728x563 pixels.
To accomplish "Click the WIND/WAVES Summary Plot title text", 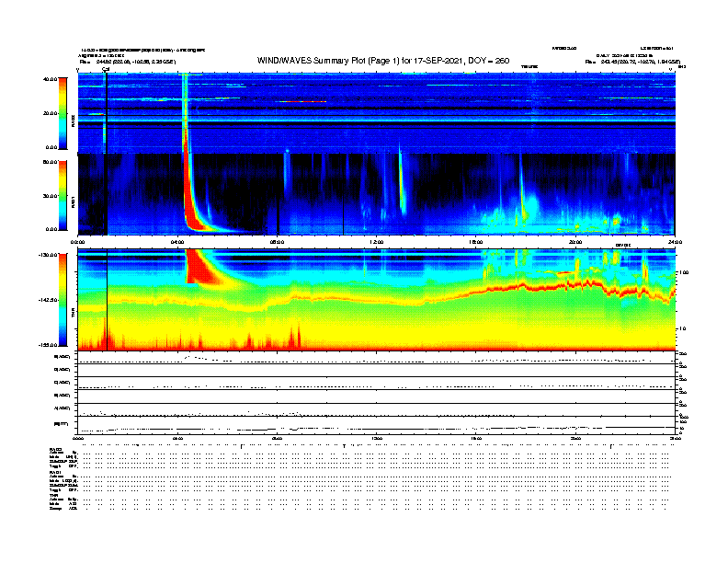I will (383, 61).
